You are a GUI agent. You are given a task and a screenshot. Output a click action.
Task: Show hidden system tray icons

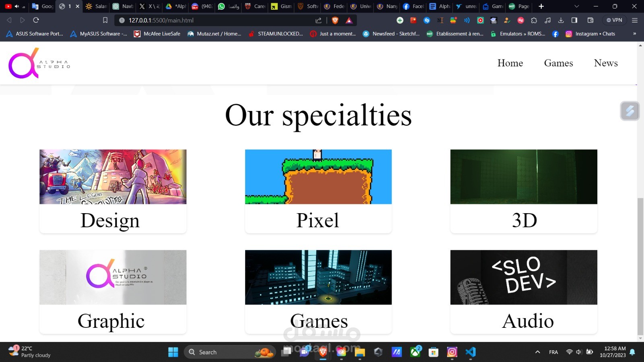click(x=537, y=352)
